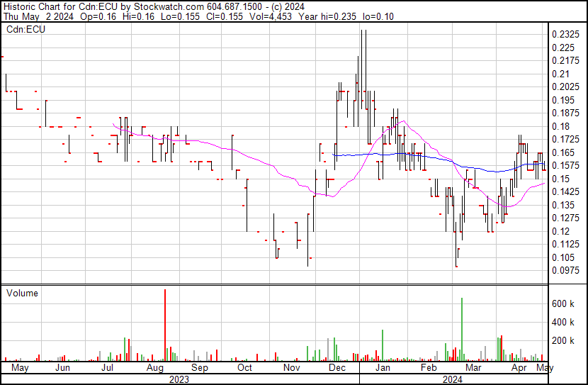Pick the Oct month marker on the timeline
Viewport: 588px width, 385px height.
pyautogui.click(x=245, y=368)
